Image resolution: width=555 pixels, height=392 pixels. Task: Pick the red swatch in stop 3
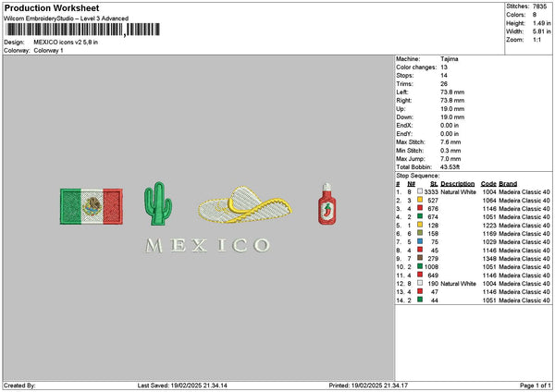click(420, 208)
